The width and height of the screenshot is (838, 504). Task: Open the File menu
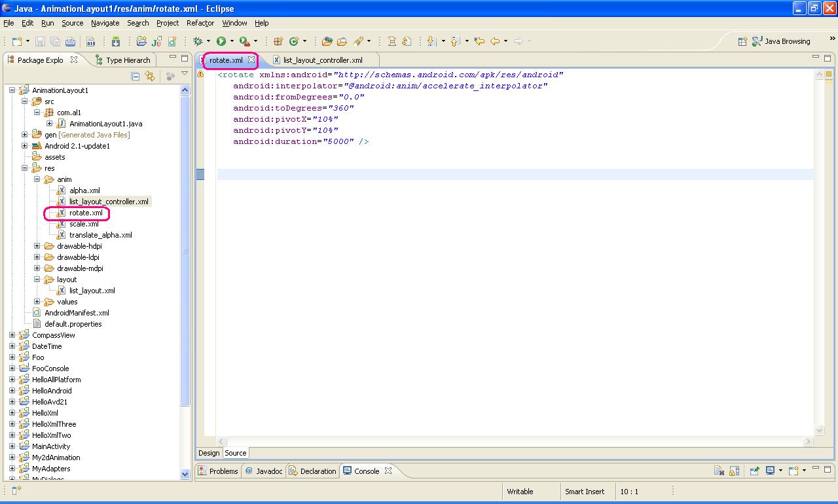pos(9,23)
